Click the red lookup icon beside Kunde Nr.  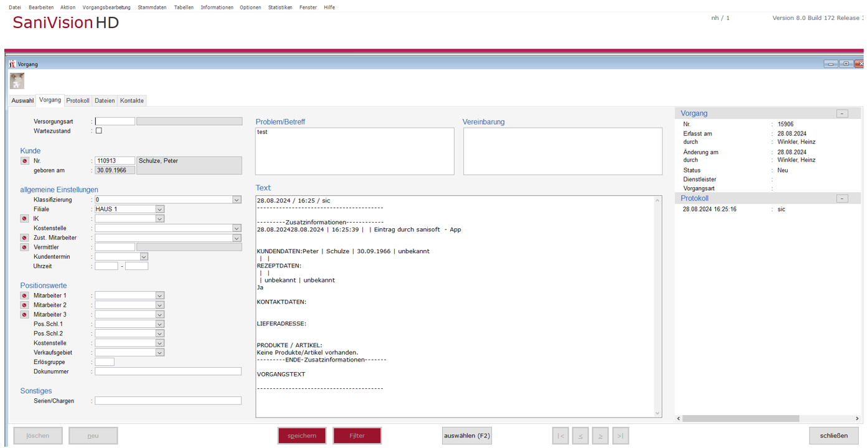25,161
